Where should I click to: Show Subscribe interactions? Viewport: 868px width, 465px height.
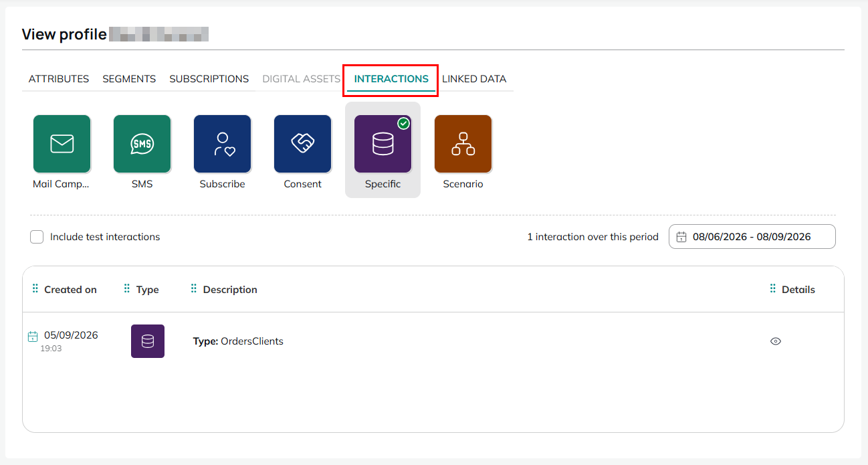point(222,144)
